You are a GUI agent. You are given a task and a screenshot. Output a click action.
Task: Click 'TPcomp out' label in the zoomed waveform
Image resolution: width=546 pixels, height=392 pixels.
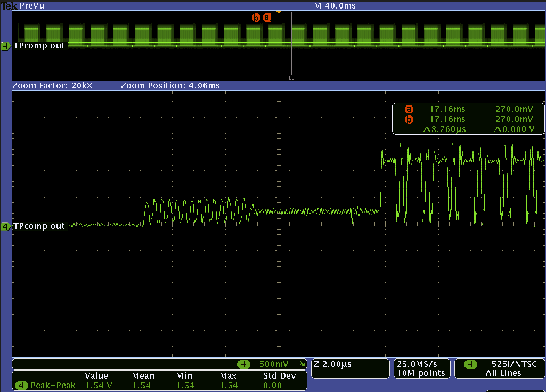(x=39, y=226)
